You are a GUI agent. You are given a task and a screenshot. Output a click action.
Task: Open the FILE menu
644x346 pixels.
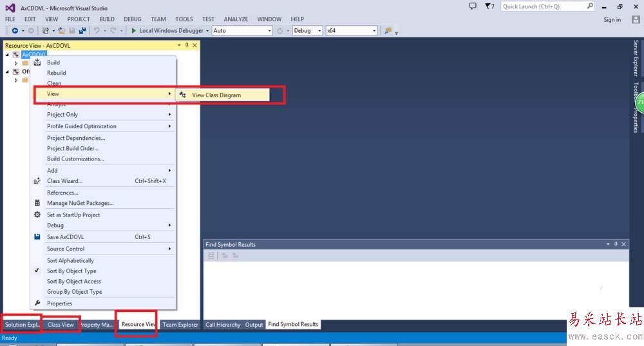click(10, 19)
